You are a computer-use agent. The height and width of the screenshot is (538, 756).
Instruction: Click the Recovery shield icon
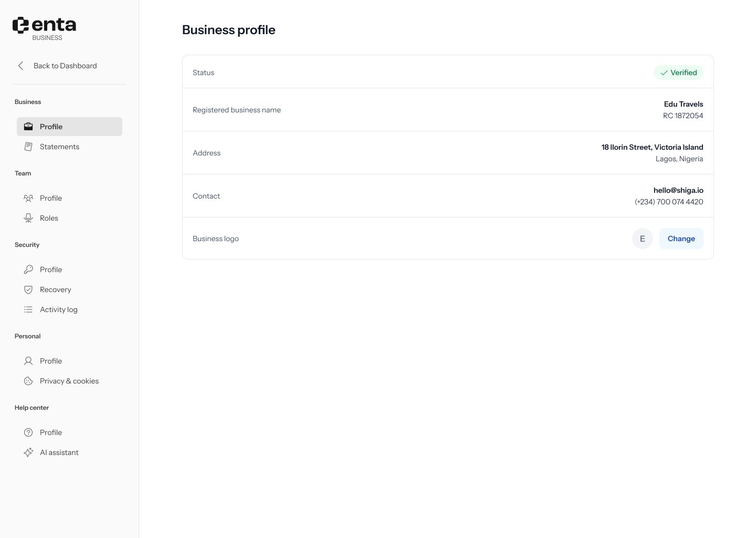tap(28, 289)
